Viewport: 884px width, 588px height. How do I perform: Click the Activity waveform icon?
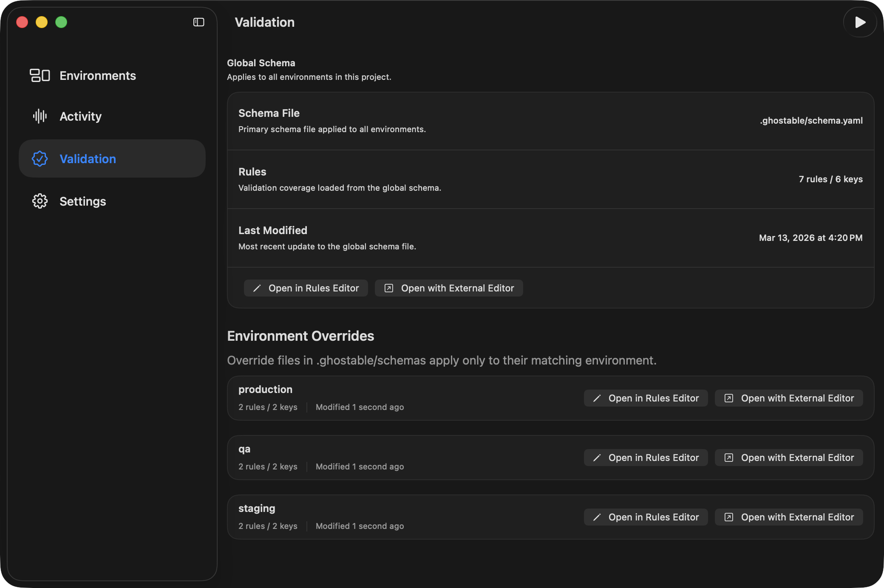40,116
